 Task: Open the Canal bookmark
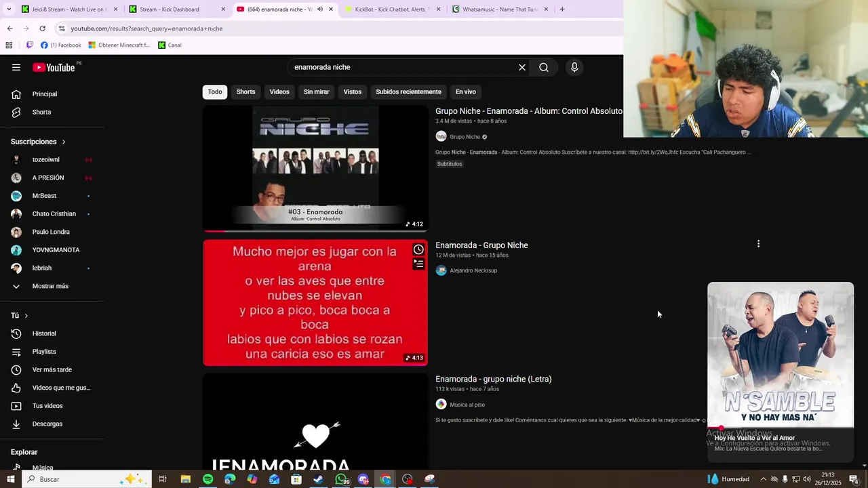(170, 45)
